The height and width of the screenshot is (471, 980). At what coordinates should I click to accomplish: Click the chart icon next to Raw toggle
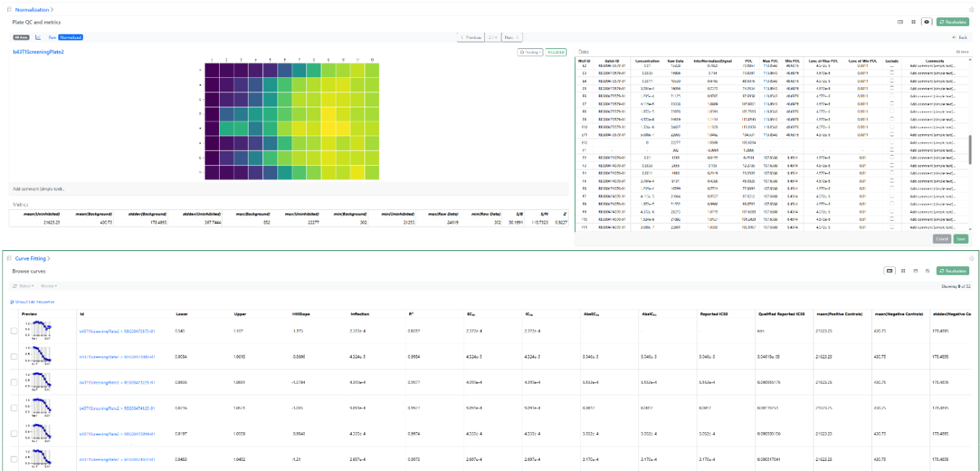38,37
